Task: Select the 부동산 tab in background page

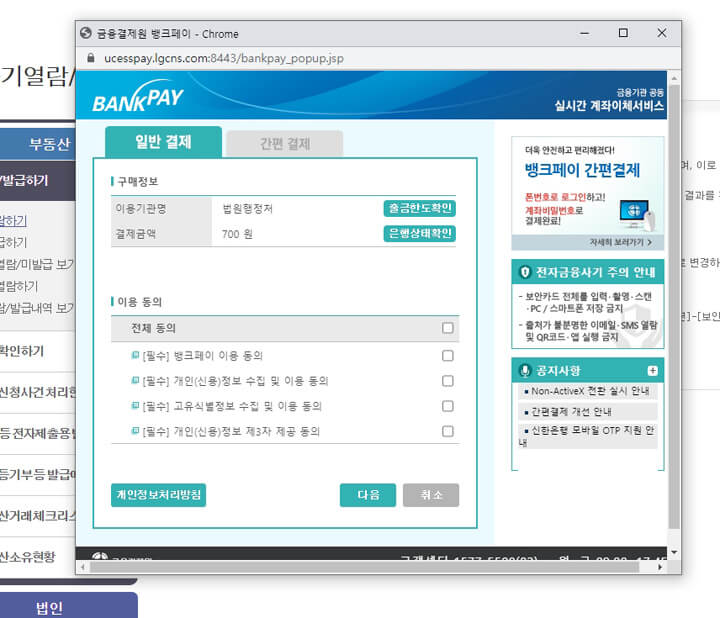Action: [x=38, y=144]
